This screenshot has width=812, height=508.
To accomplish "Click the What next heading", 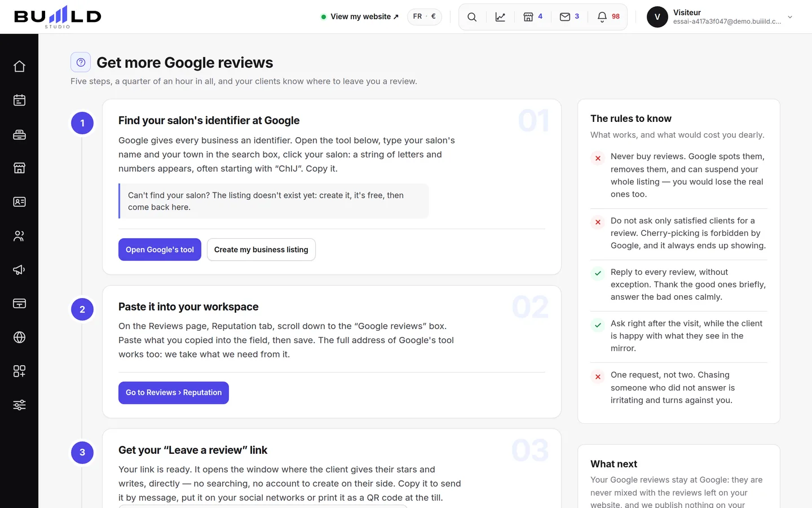I will [614, 464].
